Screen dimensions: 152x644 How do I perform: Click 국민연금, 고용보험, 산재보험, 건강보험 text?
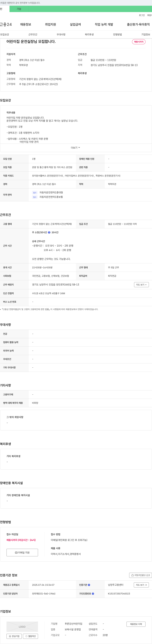tap(50, 276)
